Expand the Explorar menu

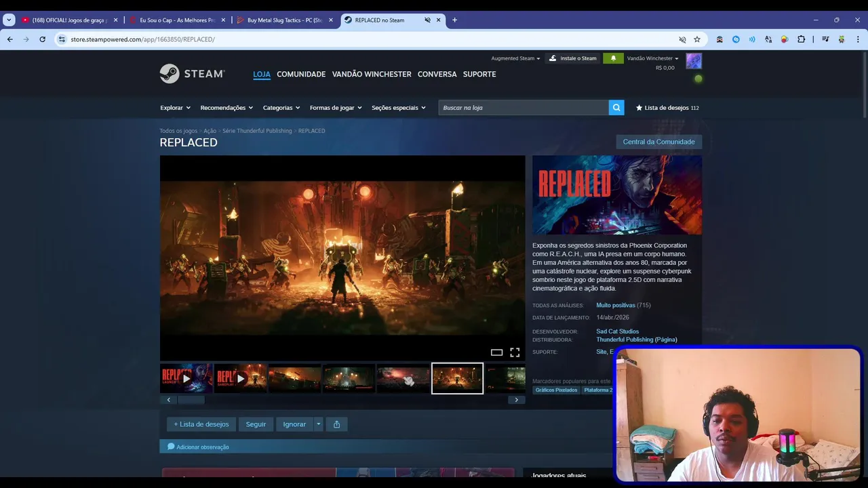tap(175, 108)
